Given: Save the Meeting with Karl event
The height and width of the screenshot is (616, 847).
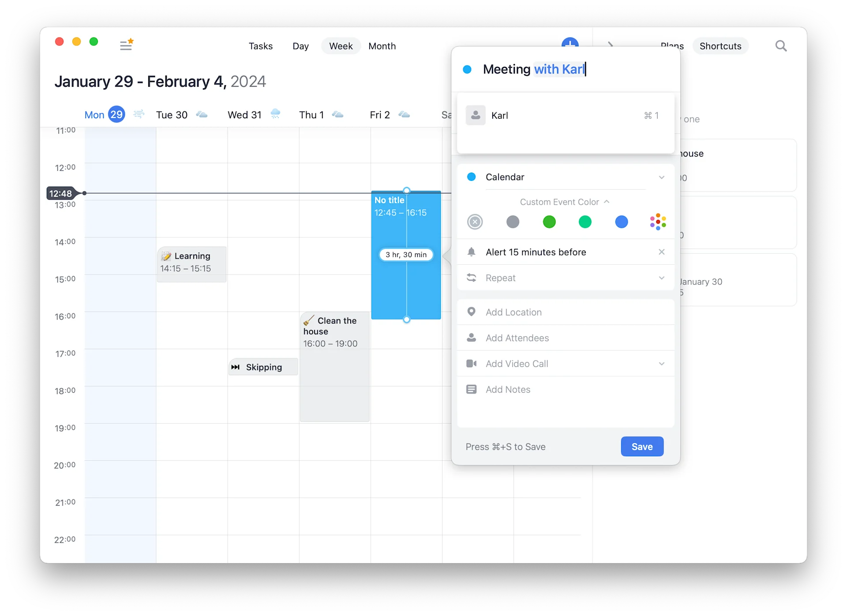Looking at the screenshot, I should (x=641, y=446).
